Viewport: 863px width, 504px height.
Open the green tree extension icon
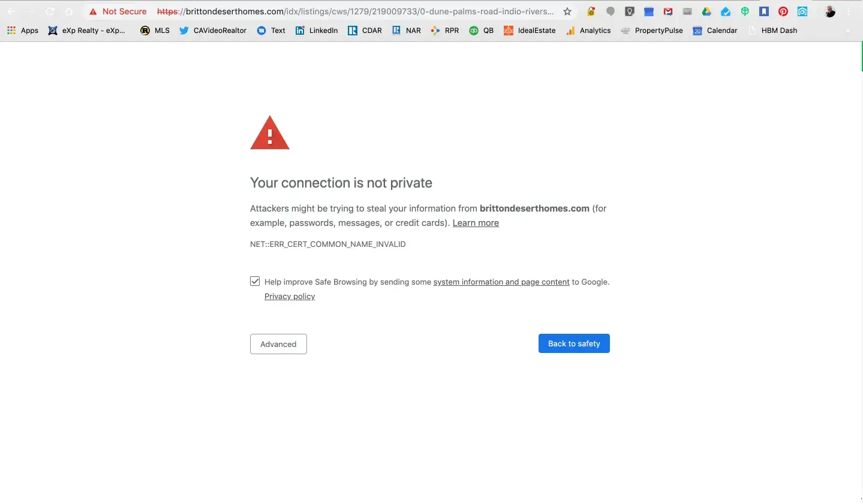click(x=745, y=11)
